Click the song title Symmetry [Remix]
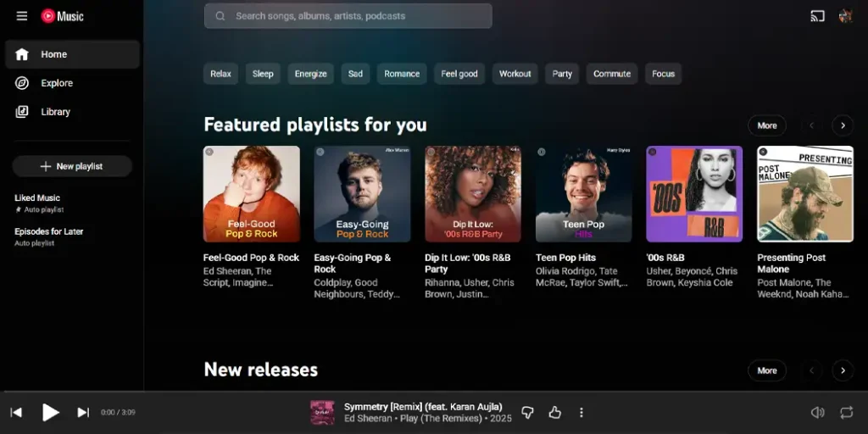 (423, 407)
